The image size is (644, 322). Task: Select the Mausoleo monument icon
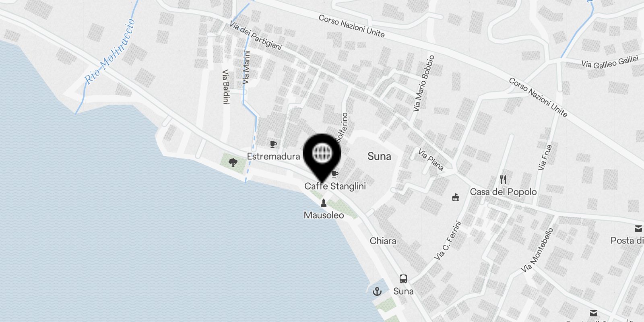tap(323, 203)
